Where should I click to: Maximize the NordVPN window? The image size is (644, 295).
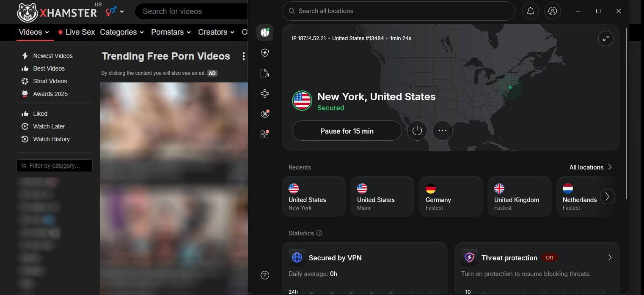pos(598,11)
